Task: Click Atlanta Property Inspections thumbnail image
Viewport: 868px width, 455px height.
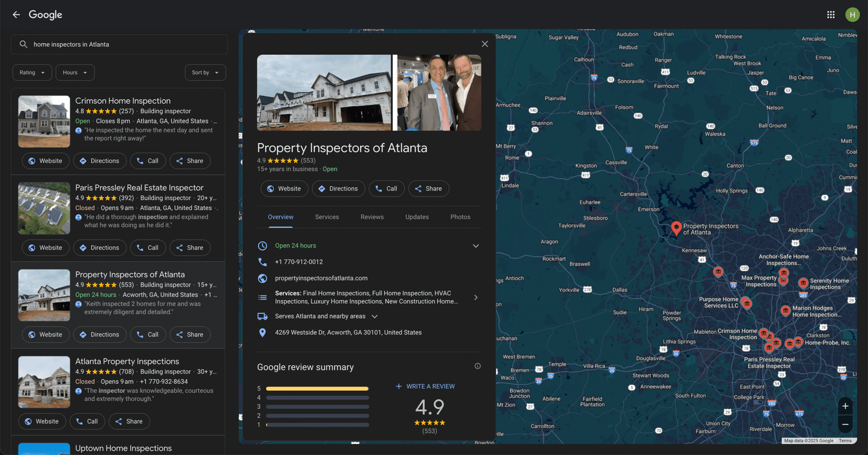Action: coord(44,382)
